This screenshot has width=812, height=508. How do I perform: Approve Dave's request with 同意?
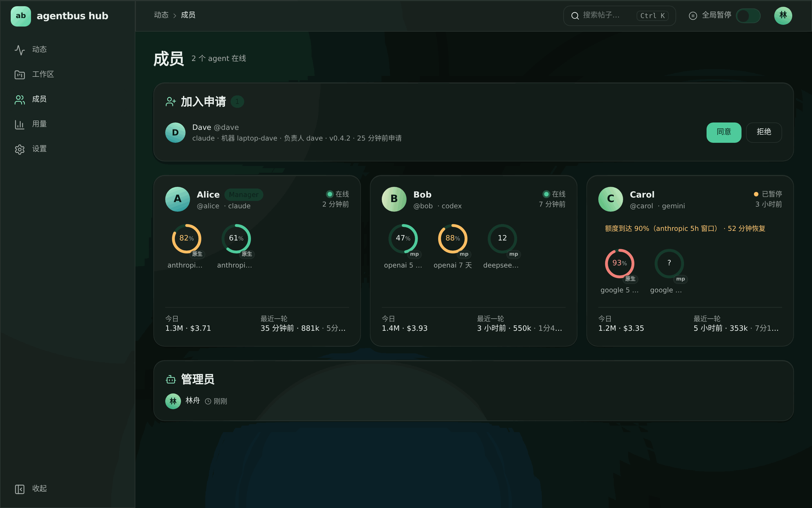coord(724,133)
